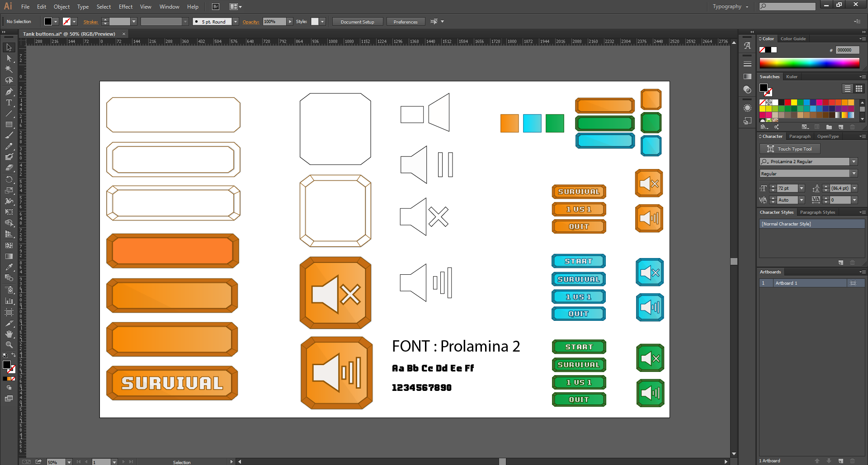Choose the Rectangle tool

click(9, 124)
